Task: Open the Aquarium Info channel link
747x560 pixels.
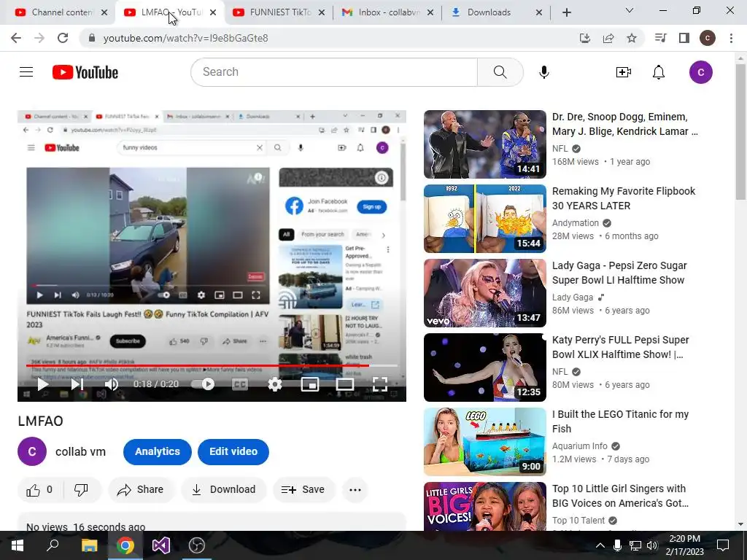Action: (580, 446)
